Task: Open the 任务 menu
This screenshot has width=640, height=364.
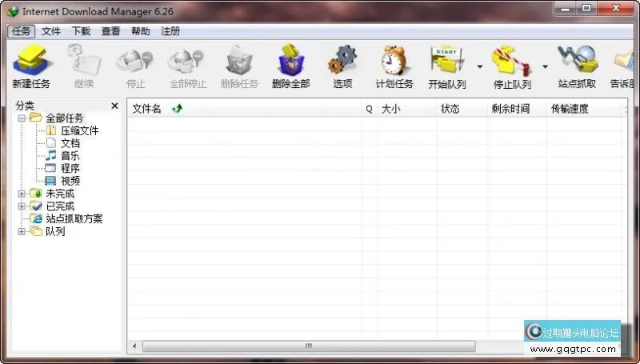Action: 21,31
